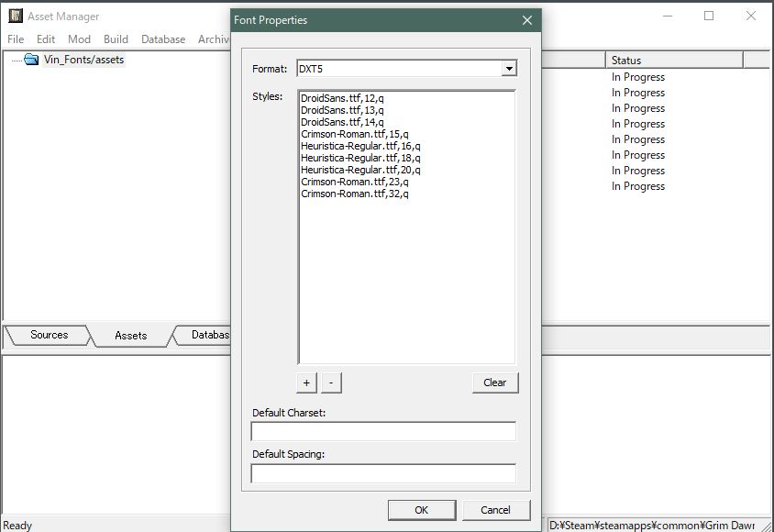
Task: Confirm with the OK button
Action: [421, 510]
